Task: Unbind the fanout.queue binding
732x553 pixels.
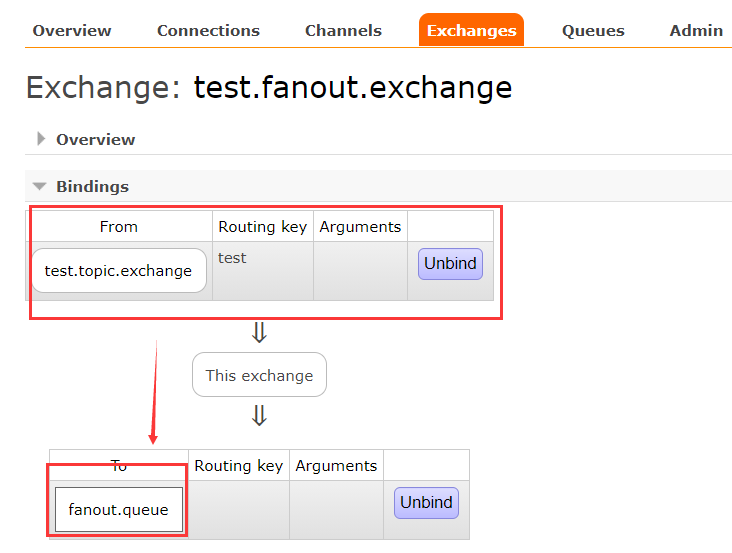Action: click(x=426, y=502)
